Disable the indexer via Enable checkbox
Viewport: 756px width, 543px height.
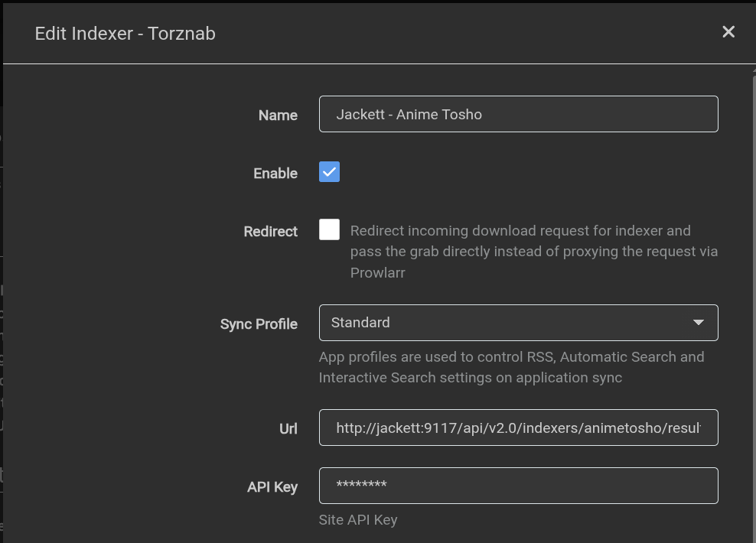tap(329, 172)
